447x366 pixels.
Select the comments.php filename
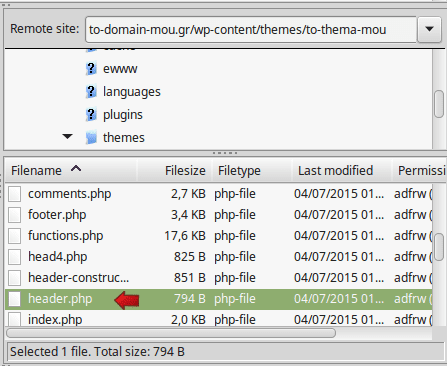(69, 194)
